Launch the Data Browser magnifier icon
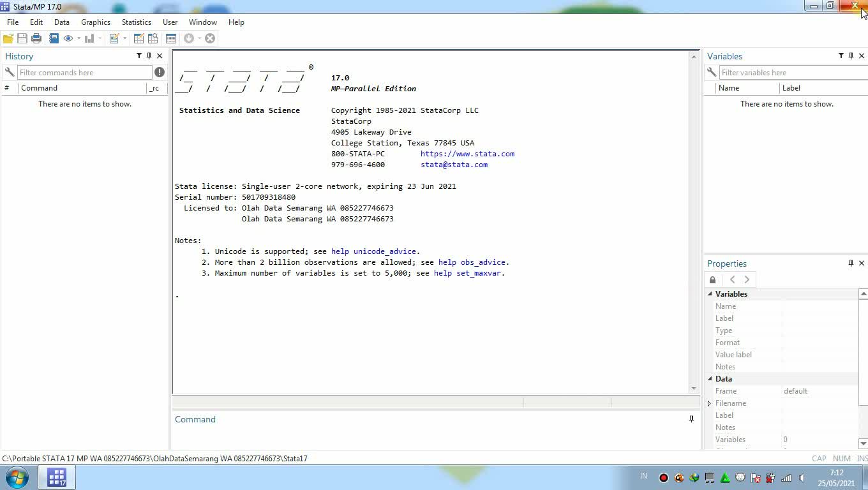The height and width of the screenshot is (490, 868). click(153, 38)
